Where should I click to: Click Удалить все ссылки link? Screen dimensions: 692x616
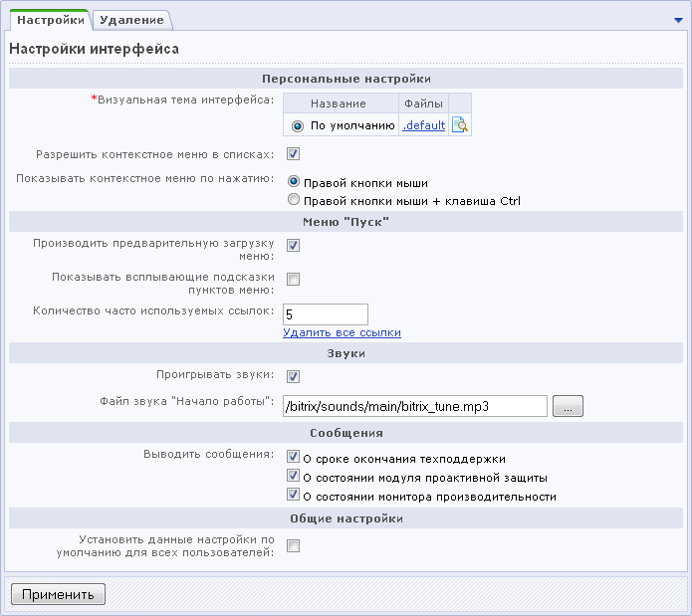pyautogui.click(x=342, y=332)
